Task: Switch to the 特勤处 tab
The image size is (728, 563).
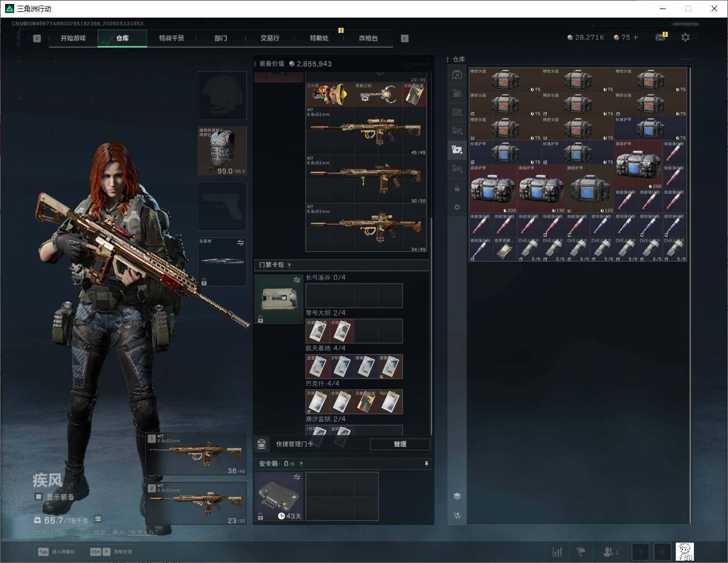Action: click(x=319, y=38)
